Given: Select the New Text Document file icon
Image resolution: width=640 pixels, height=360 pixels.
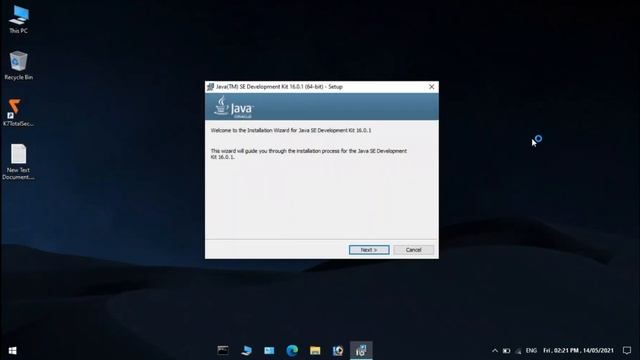Looking at the screenshot, I should coord(18,162).
